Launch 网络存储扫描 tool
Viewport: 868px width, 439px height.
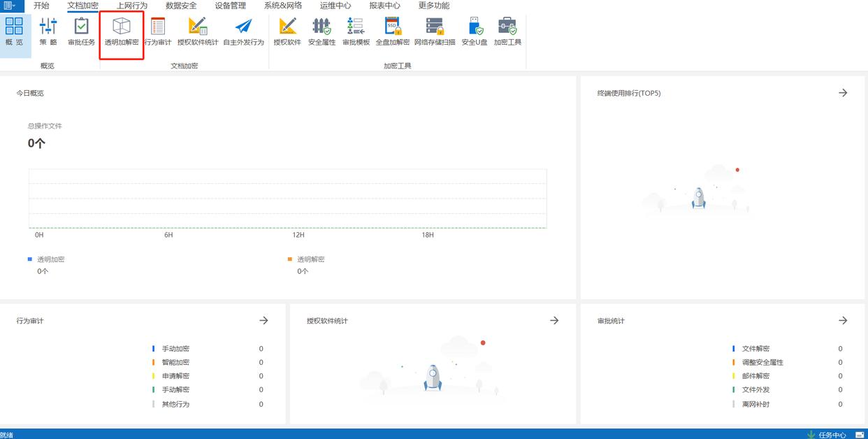pyautogui.click(x=434, y=31)
